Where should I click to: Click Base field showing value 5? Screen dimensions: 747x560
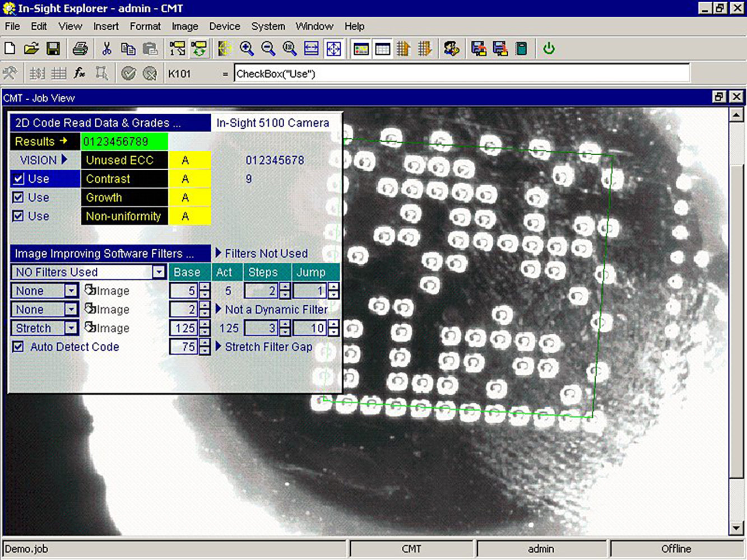click(184, 291)
